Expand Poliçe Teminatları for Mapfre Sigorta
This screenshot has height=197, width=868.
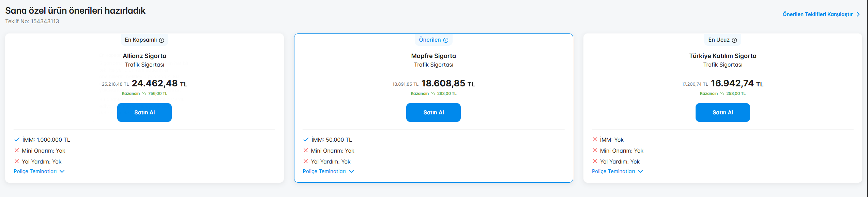coord(328,171)
